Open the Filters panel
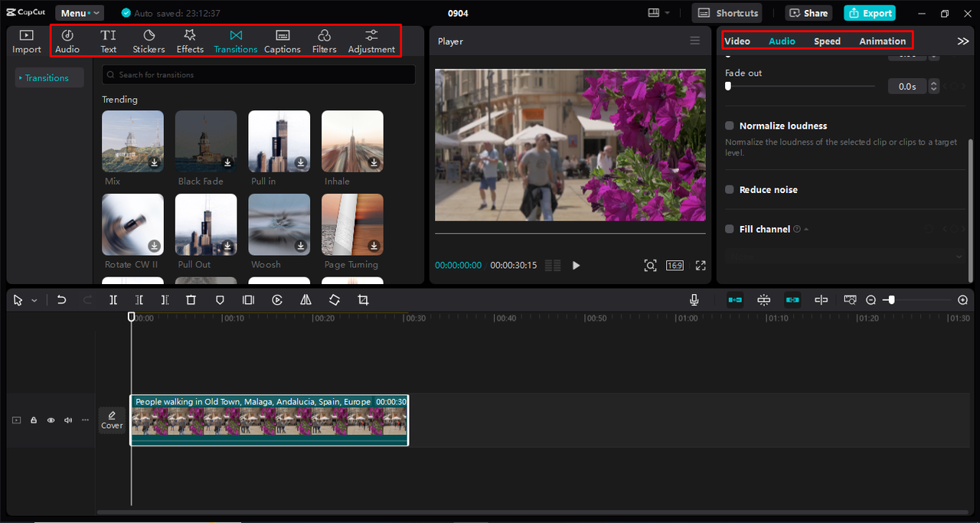This screenshot has width=980, height=523. [x=324, y=41]
